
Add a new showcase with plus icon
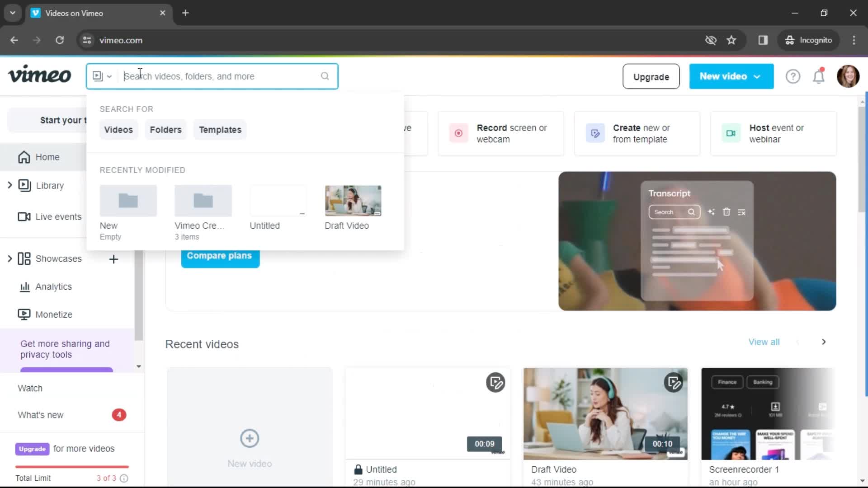tap(114, 259)
